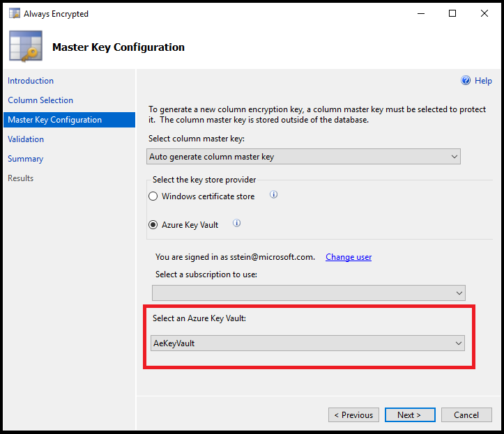Viewport: 504px width, 434px height.
Task: Open the AeKeyVault key vault dropdown
Action: 308,343
